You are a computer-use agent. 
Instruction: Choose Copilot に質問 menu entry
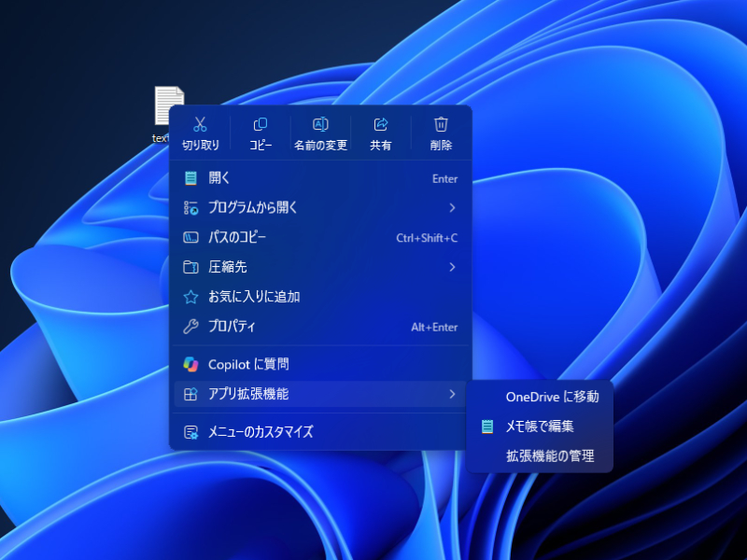320,364
